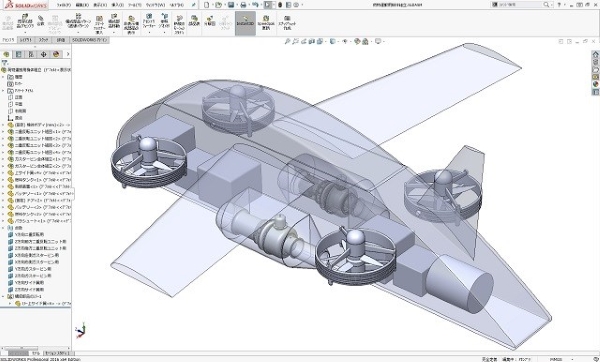
Task: Click the New document icon
Action: 207,5
